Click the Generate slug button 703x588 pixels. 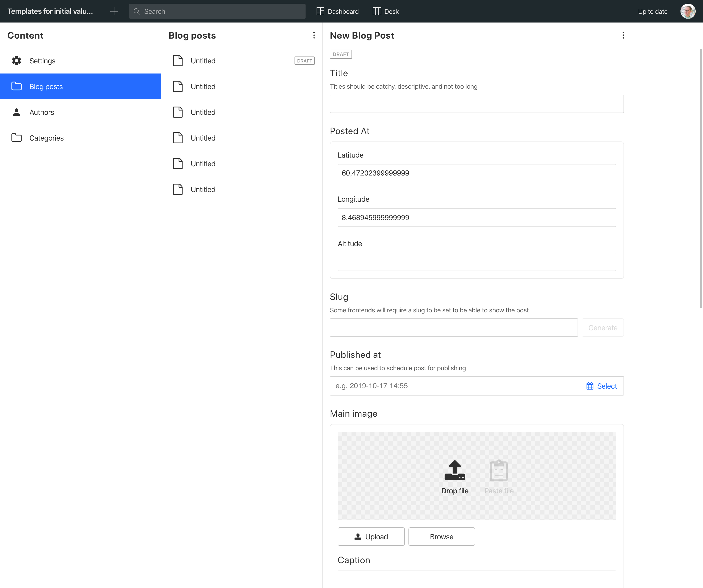pyautogui.click(x=603, y=327)
